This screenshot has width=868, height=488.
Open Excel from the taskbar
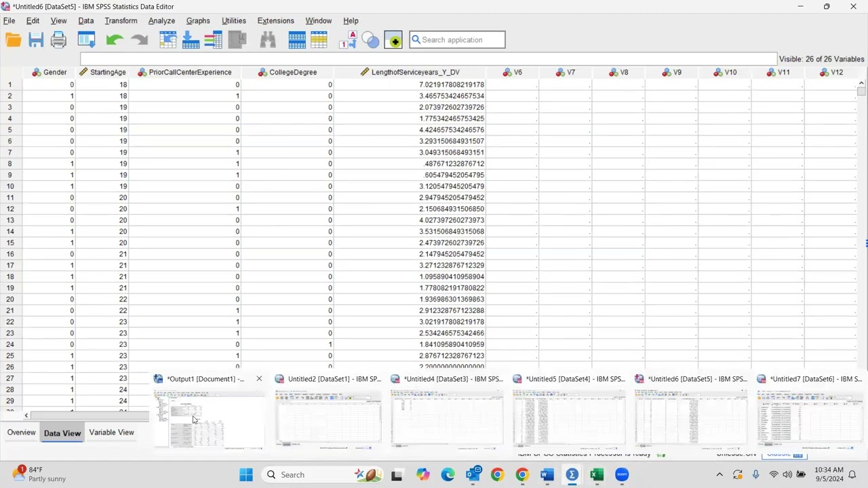(x=597, y=474)
